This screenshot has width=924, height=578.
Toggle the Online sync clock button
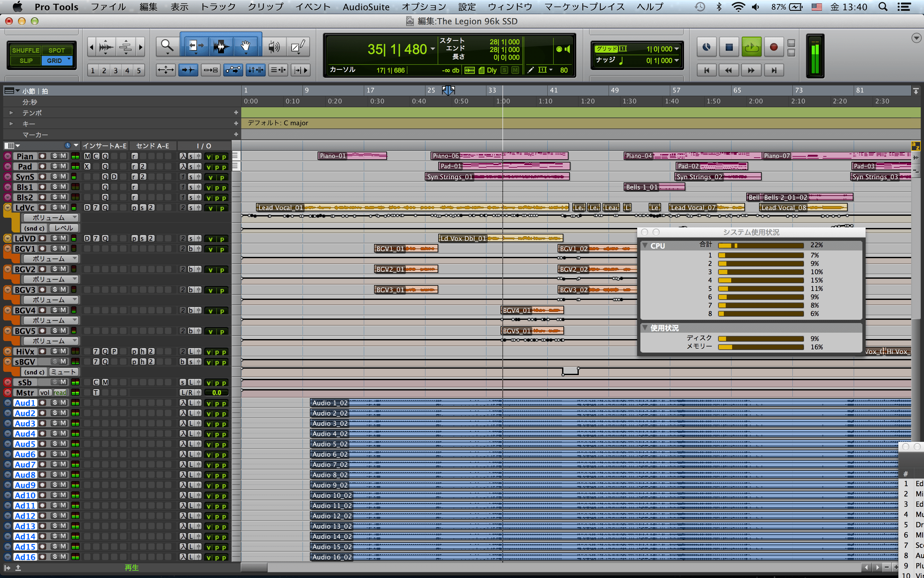pyautogui.click(x=707, y=47)
